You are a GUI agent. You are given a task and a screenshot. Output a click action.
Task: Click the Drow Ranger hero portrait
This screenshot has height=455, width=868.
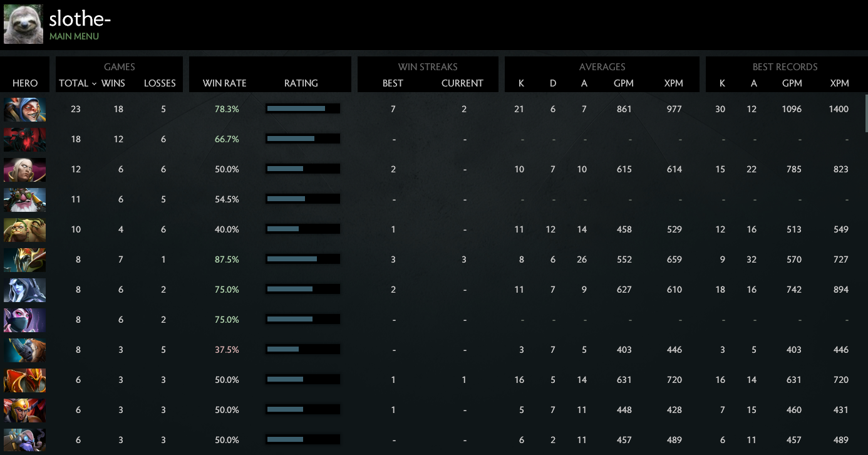point(25,290)
